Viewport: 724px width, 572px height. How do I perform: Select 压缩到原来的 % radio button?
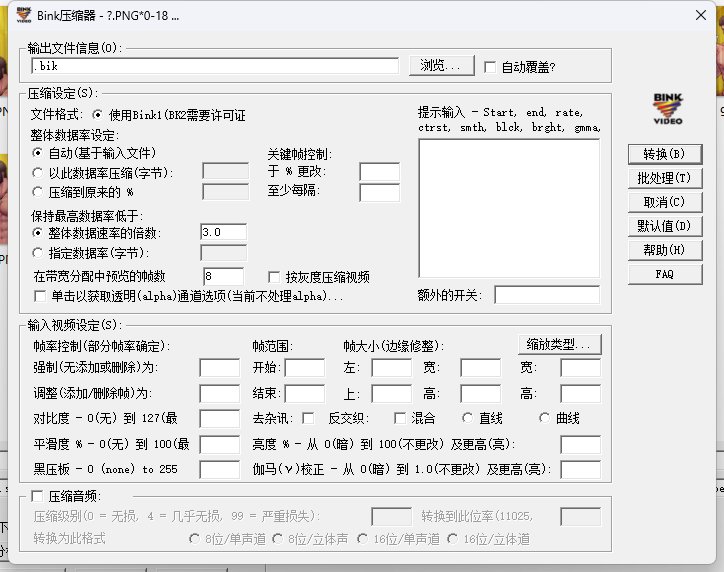37,192
